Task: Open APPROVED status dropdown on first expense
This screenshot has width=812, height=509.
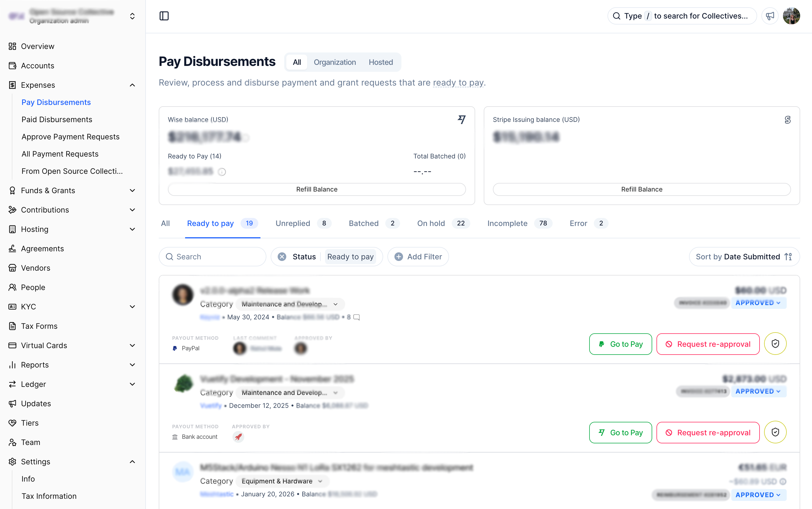Action: [x=758, y=303]
